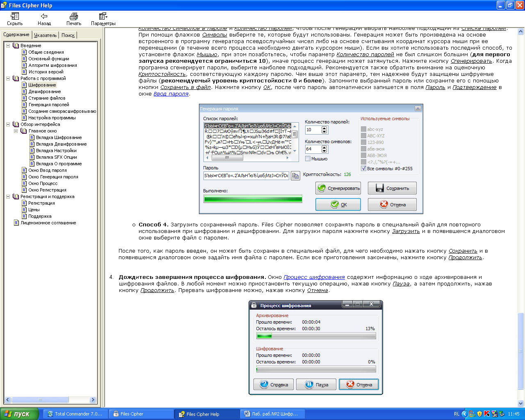Click the book icon next to Введение
525x420 pixels.
tap(16, 46)
